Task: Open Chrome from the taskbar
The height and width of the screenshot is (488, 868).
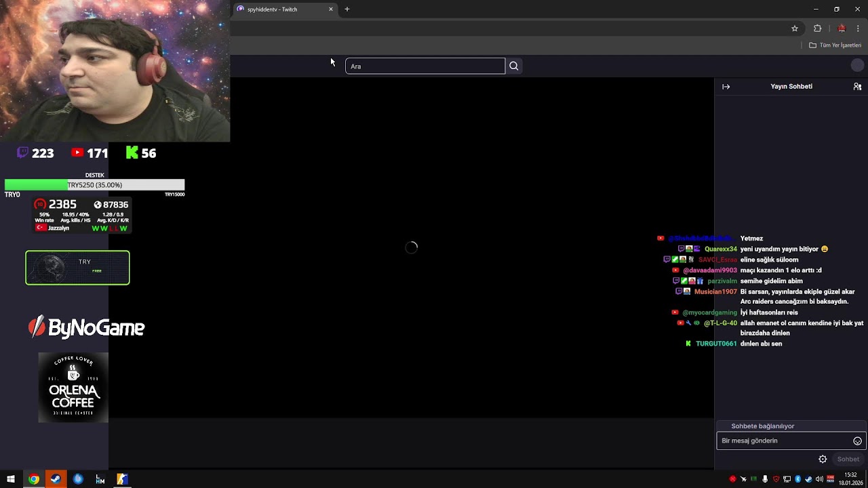Action: click(x=33, y=479)
